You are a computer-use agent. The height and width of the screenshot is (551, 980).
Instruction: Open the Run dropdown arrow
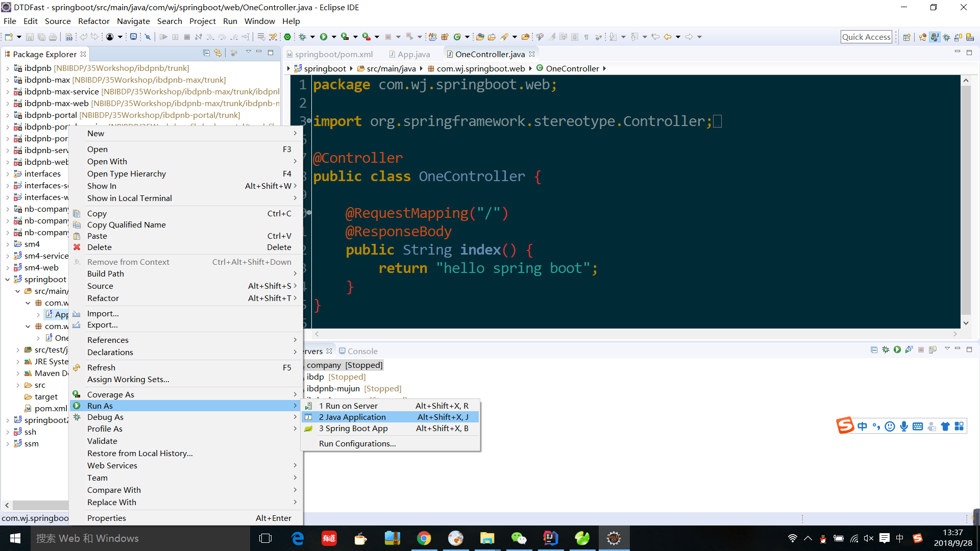[x=334, y=37]
